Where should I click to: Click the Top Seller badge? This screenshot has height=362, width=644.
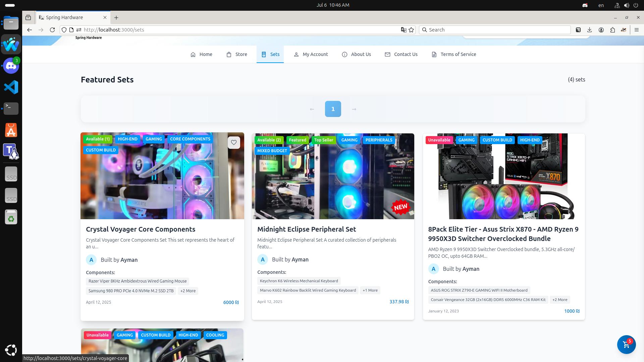click(x=324, y=140)
